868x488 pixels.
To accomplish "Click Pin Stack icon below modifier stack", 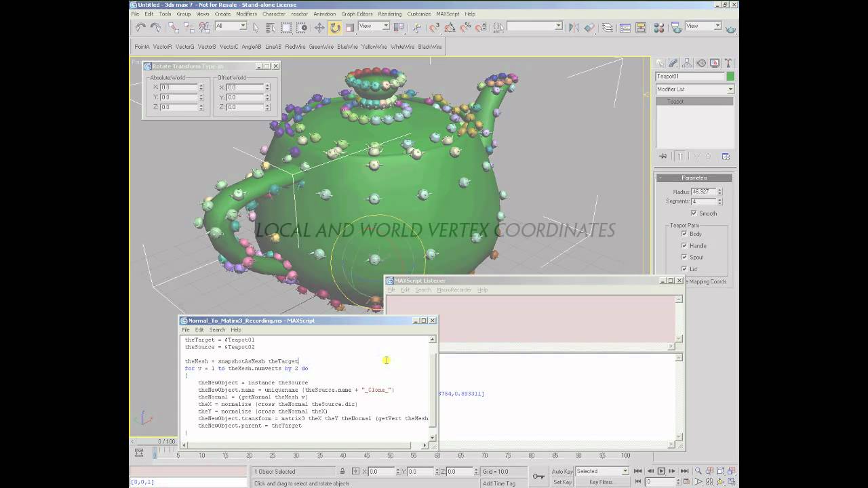I will pos(663,157).
